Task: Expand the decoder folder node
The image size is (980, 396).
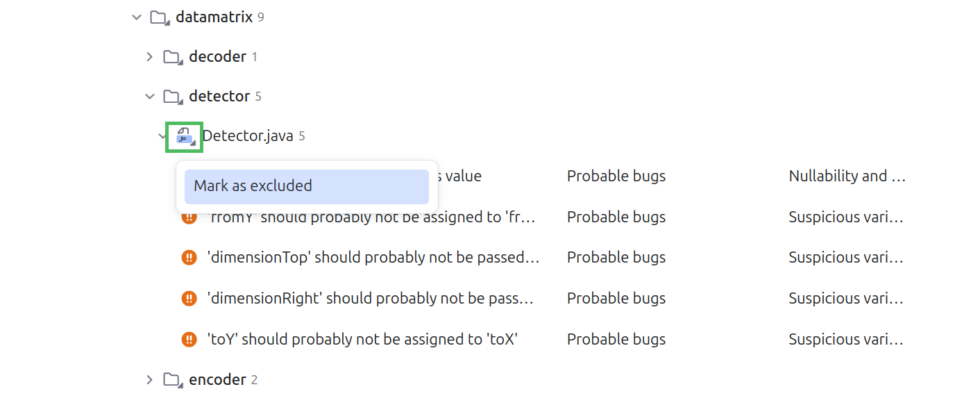Action: click(x=149, y=57)
